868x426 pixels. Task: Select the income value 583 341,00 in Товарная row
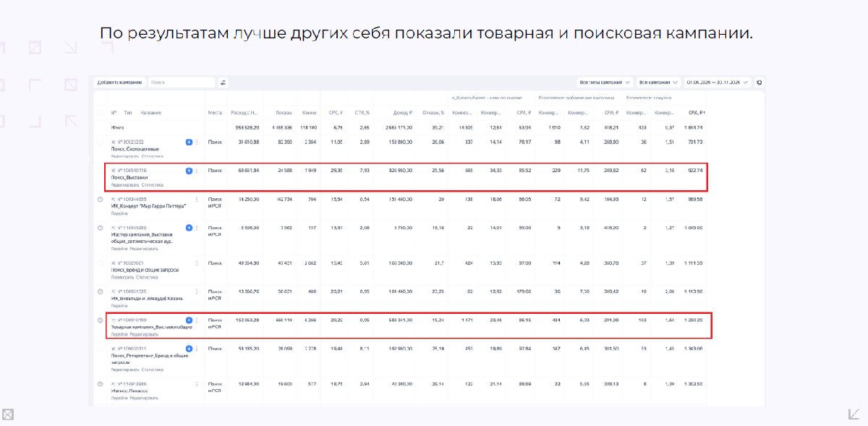400,320
